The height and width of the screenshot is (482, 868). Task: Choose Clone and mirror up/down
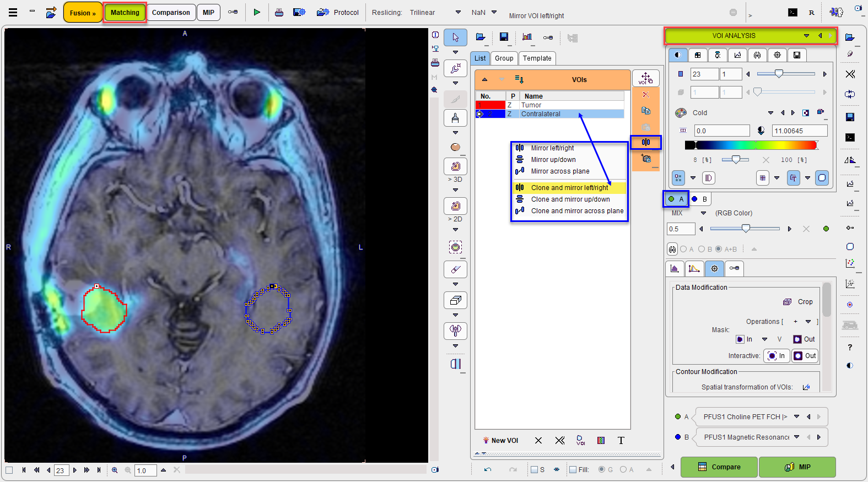coord(569,199)
